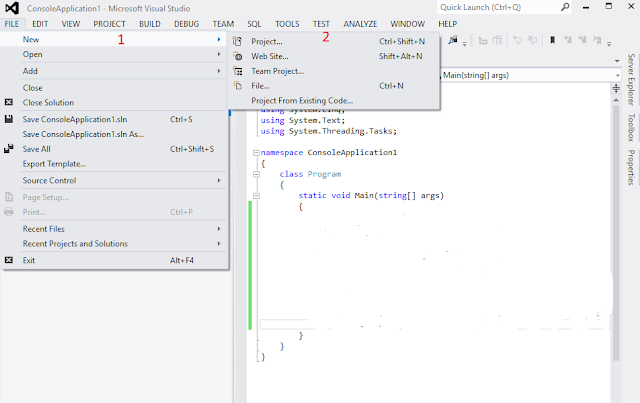The height and width of the screenshot is (403, 640).
Task: Open the VIEW menu
Action: click(71, 24)
